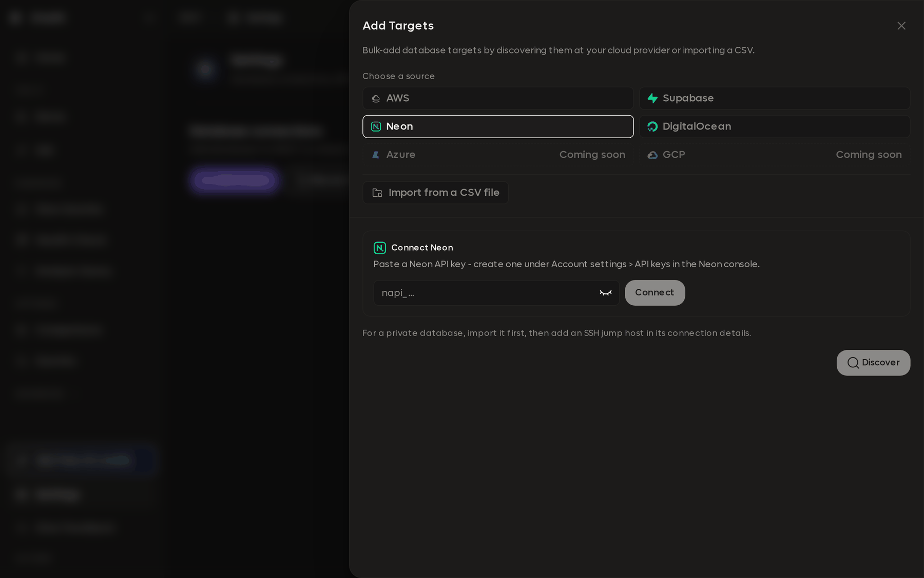Click Coming soon label next to Azure

(592, 155)
